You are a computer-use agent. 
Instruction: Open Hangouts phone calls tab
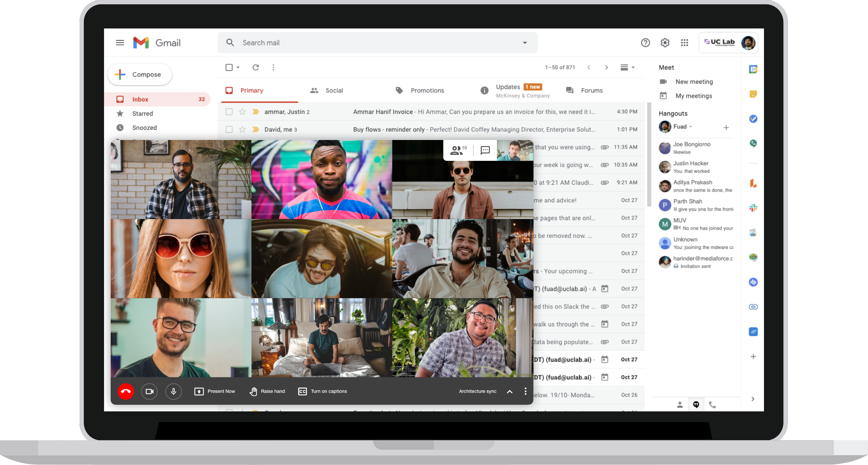tap(712, 405)
